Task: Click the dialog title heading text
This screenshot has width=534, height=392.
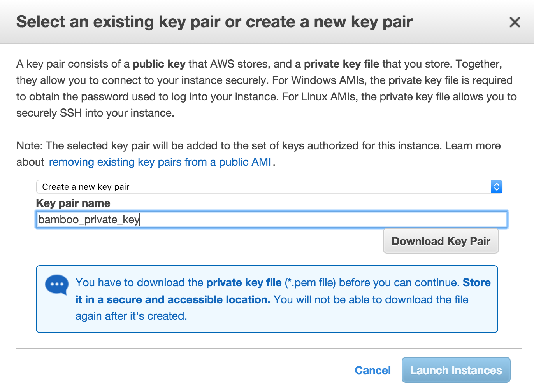Action: pos(214,22)
